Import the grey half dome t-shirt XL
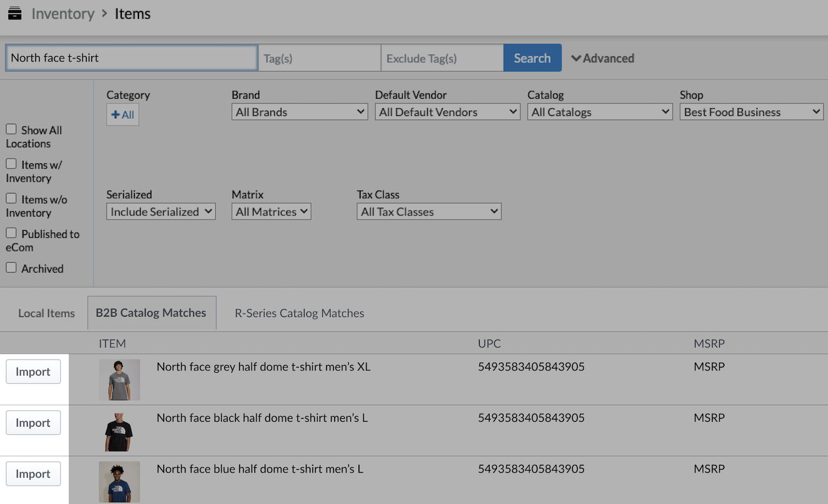The image size is (828, 504). coord(33,372)
